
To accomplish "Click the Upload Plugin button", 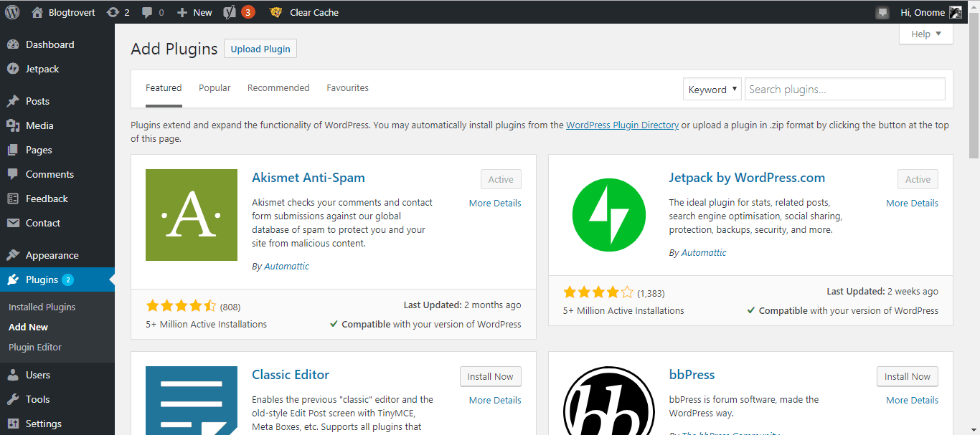I will [x=260, y=49].
